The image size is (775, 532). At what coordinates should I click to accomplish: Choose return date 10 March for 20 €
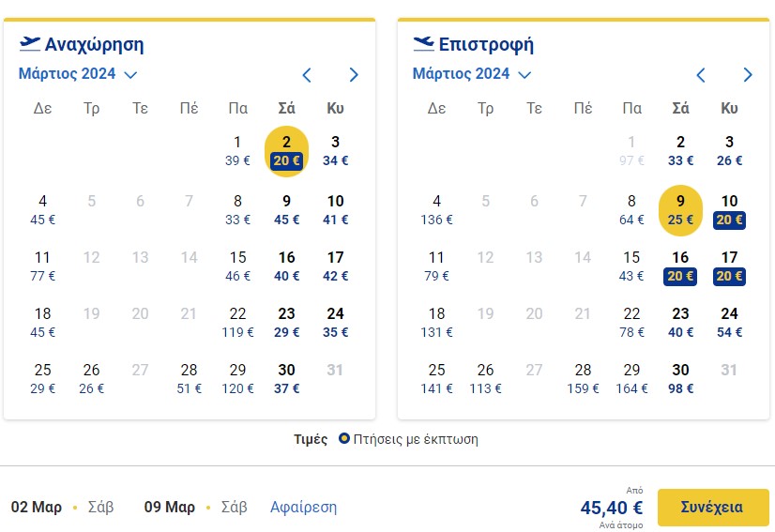pos(729,210)
